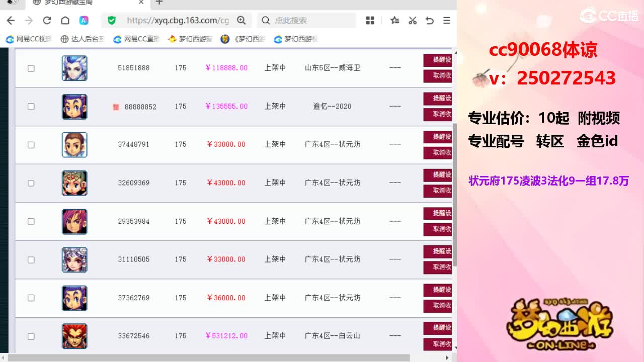Click avatar of character 37362769
644x362 pixels.
click(x=74, y=298)
